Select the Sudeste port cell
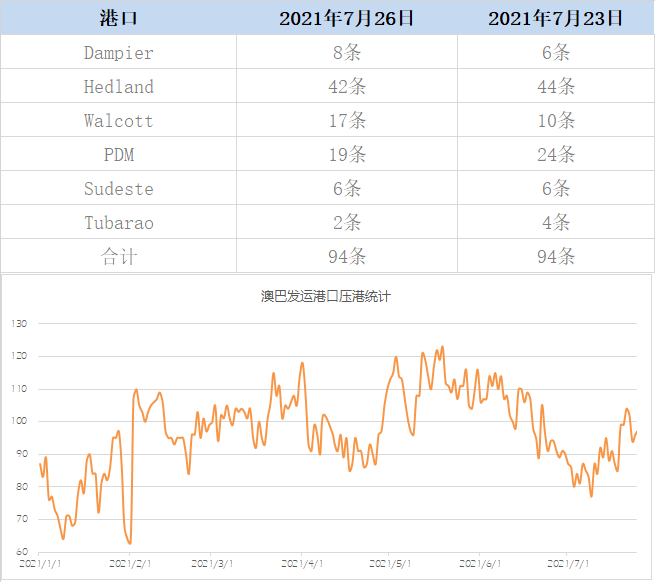The image size is (655, 582). (x=119, y=189)
